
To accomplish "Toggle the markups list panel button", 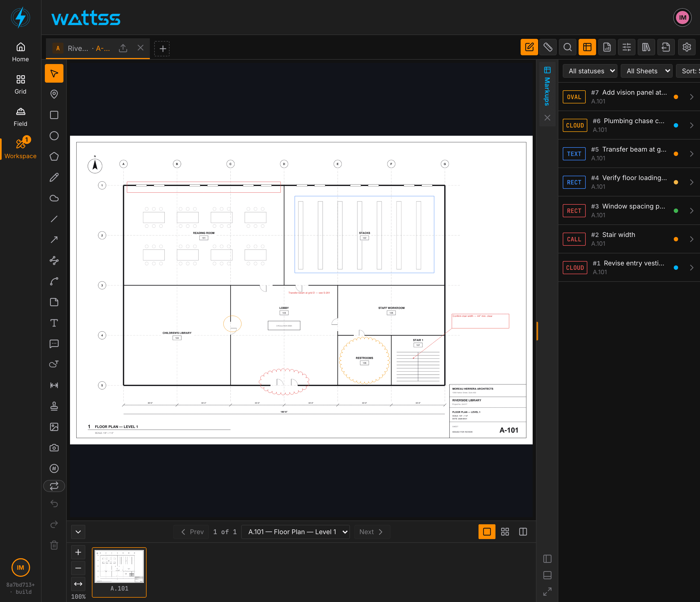I will [x=587, y=47].
